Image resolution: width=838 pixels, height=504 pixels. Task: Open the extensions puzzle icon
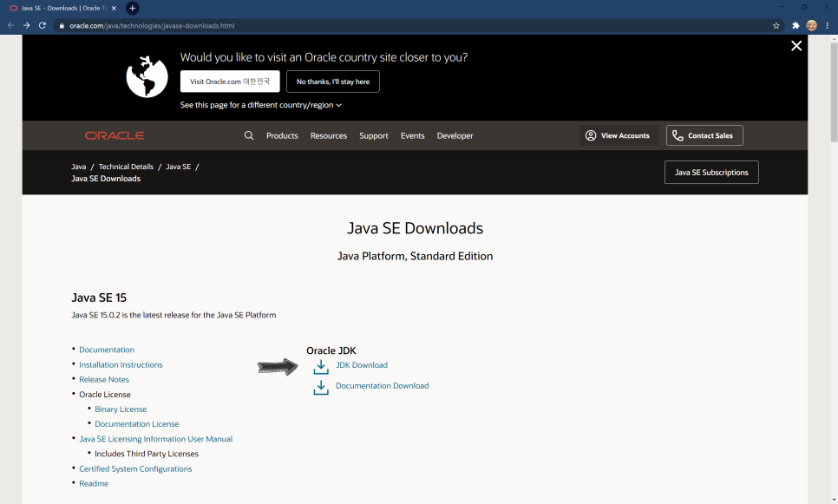pos(795,25)
